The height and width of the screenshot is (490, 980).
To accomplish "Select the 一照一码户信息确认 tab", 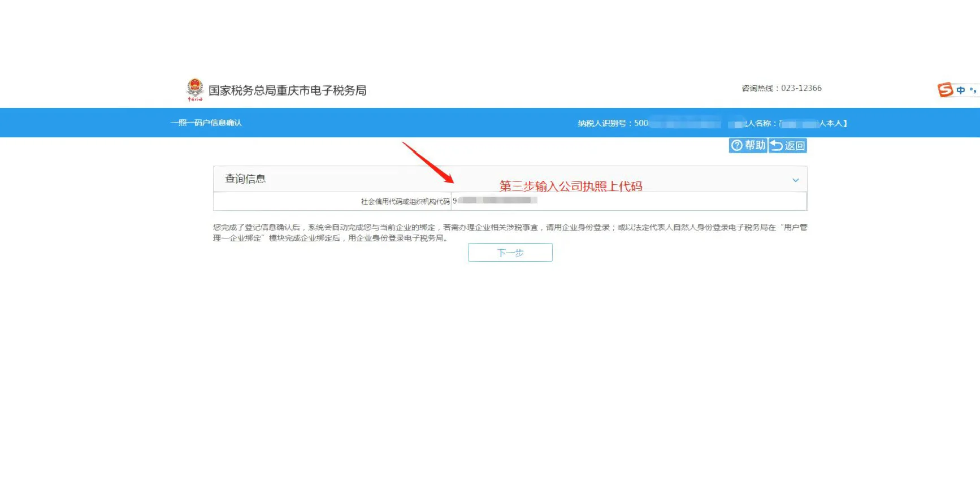I will click(206, 123).
